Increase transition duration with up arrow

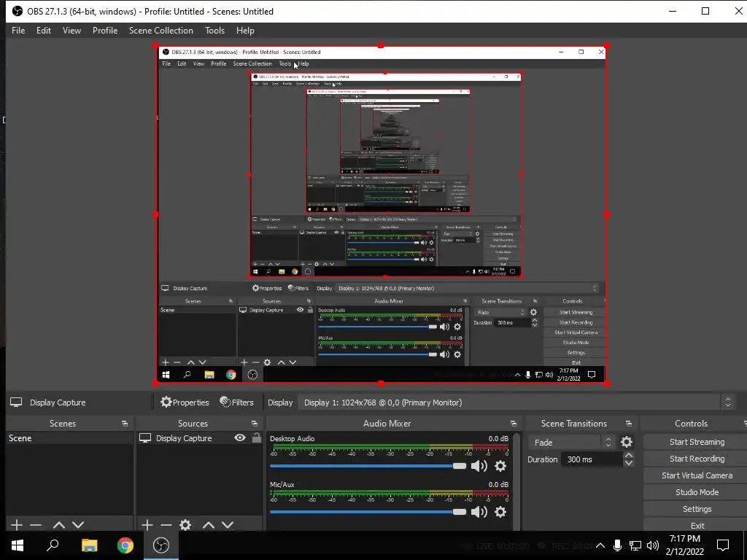(628, 455)
